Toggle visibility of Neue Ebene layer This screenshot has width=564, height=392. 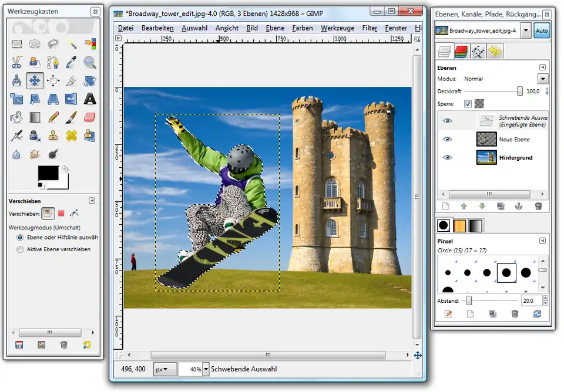(x=448, y=139)
